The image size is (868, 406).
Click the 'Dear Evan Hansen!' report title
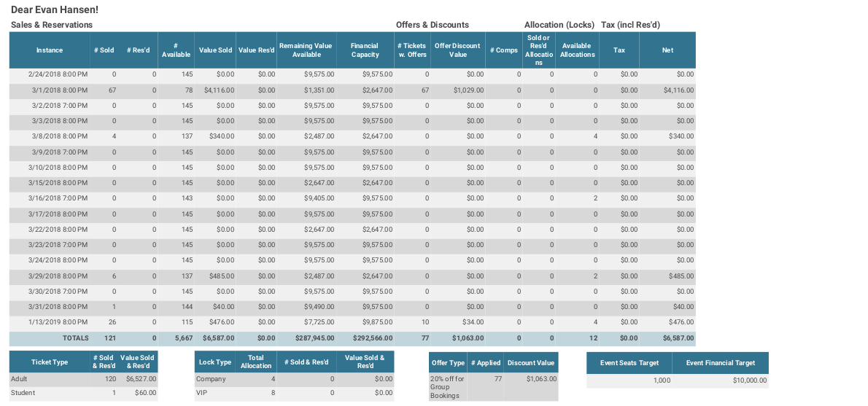tap(54, 10)
